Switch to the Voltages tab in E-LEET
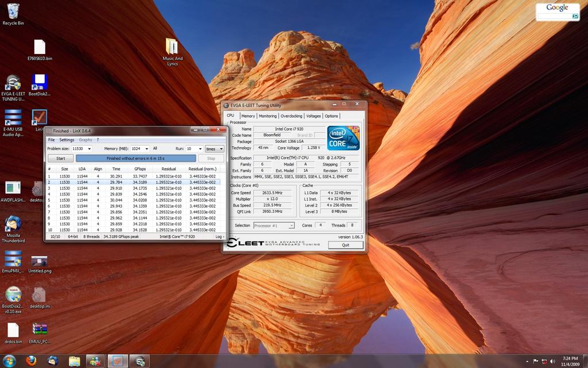588x368 pixels. [x=314, y=116]
